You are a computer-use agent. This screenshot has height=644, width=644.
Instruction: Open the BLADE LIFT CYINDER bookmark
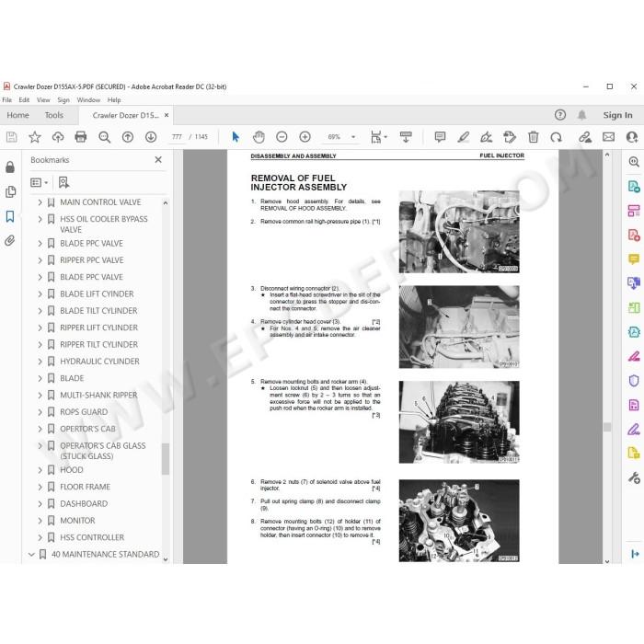point(97,294)
